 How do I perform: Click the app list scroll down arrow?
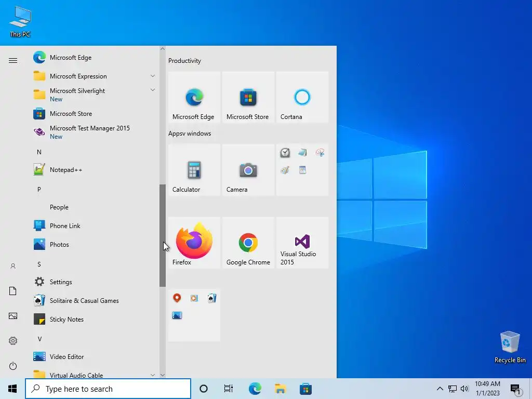pos(163,375)
